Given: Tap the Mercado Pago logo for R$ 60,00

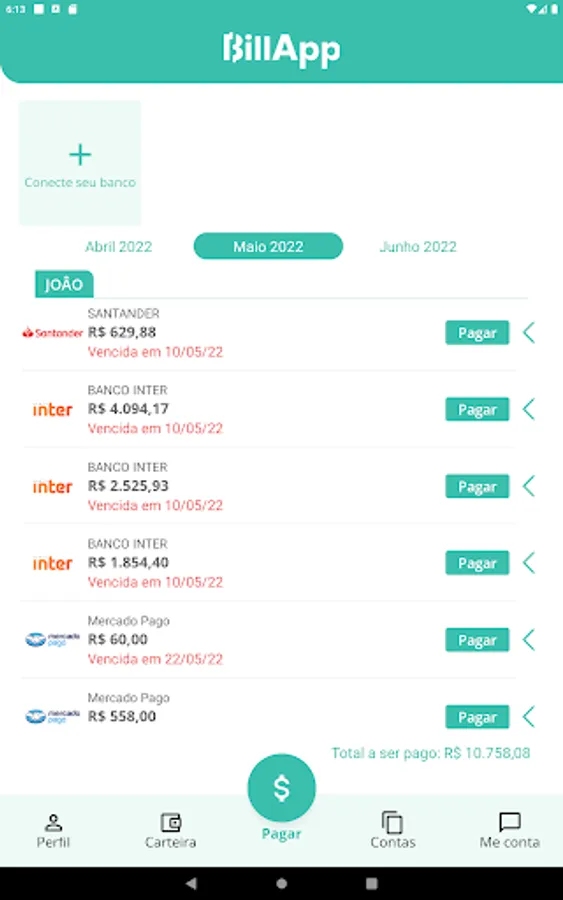Looking at the screenshot, I should pos(52,639).
